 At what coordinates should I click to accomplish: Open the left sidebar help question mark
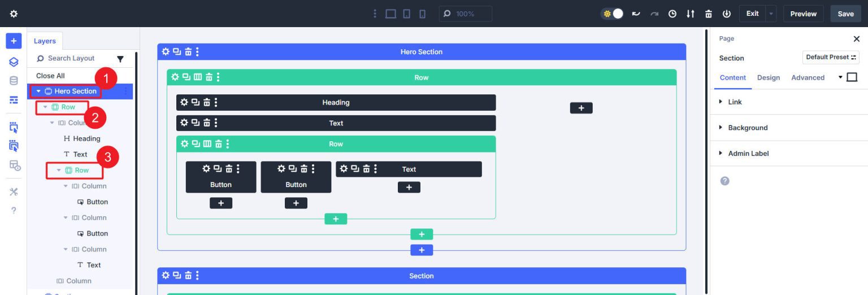pyautogui.click(x=14, y=211)
